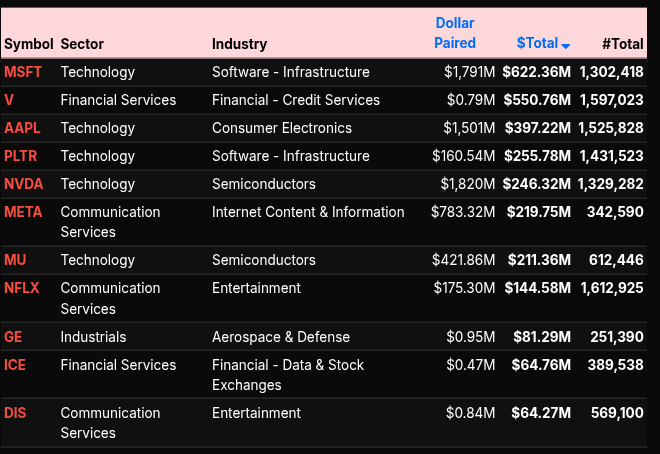Screen dimensions: 660x454
Task: Open the ICE ticker link
Action: [x=15, y=365]
